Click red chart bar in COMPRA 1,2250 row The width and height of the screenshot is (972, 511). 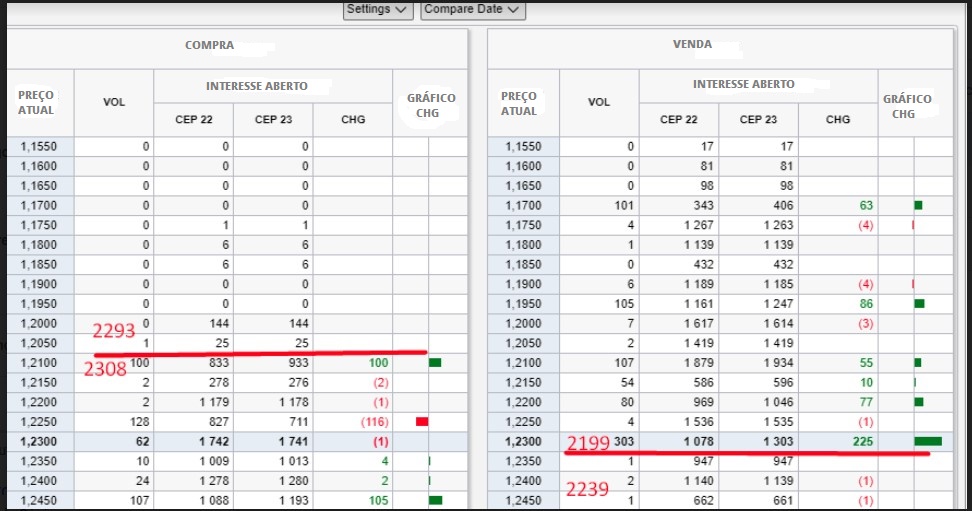click(421, 421)
